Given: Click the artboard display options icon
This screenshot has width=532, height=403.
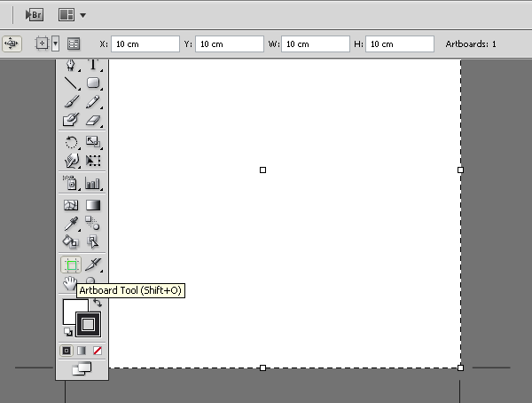Looking at the screenshot, I should point(42,43).
